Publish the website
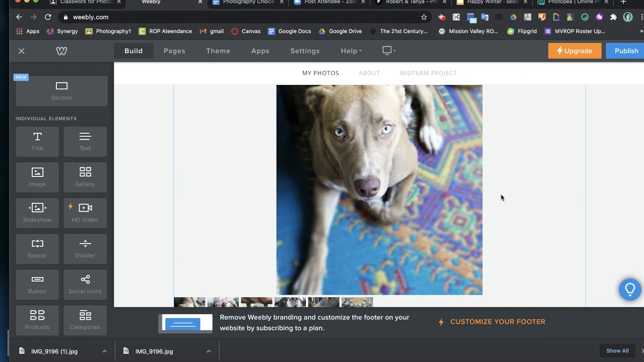Screen dimensions: 644x362 626,51
